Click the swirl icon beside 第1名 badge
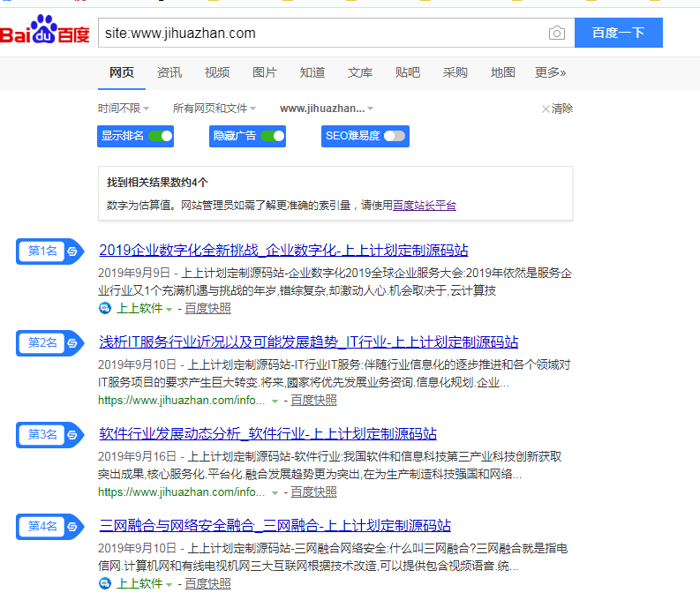 72,251
